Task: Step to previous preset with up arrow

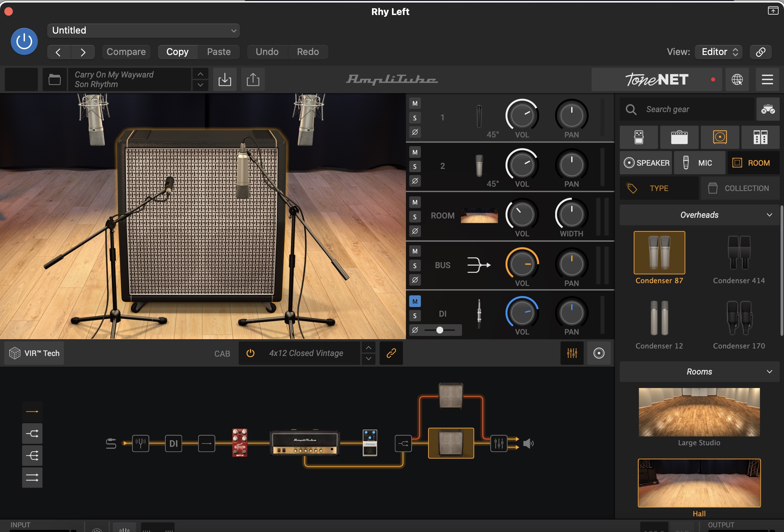Action: pyautogui.click(x=200, y=74)
